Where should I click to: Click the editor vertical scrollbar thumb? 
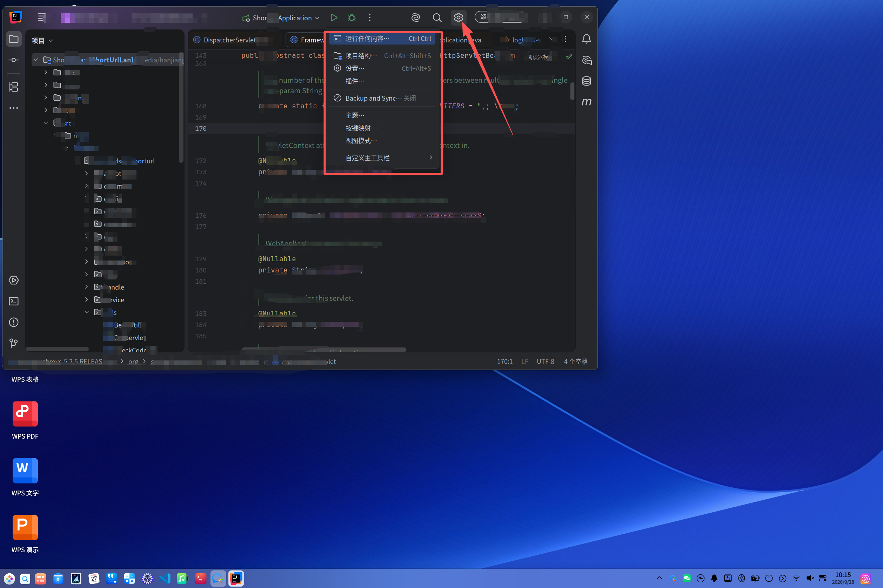click(572, 91)
